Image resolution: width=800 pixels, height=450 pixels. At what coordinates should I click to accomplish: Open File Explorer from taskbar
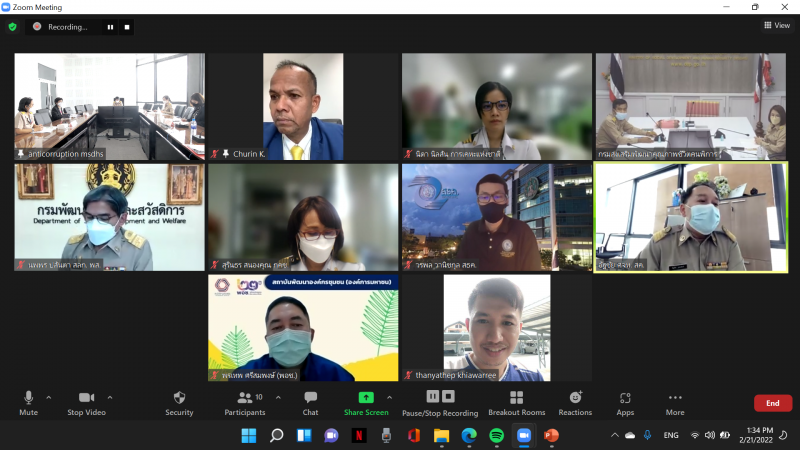(x=441, y=435)
